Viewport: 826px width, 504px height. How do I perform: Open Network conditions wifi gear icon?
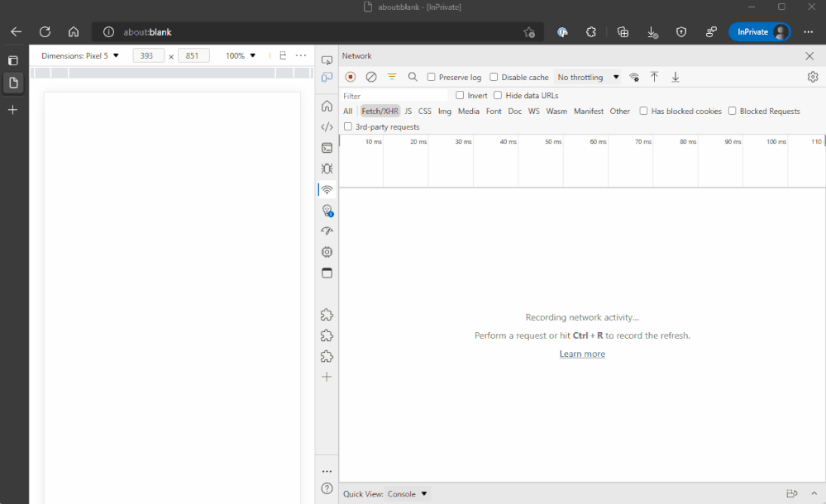(x=634, y=78)
